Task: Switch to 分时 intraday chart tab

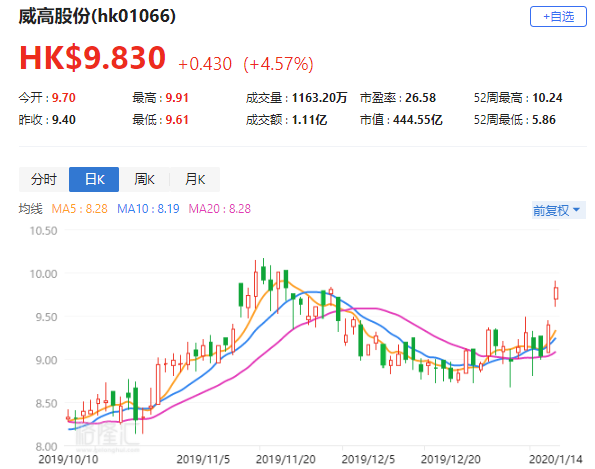Action: pyautogui.click(x=44, y=179)
